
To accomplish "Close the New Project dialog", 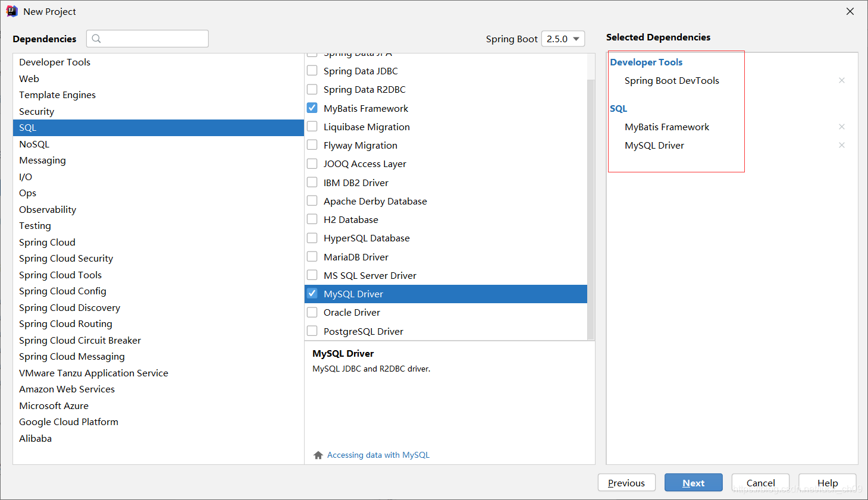I will click(850, 11).
